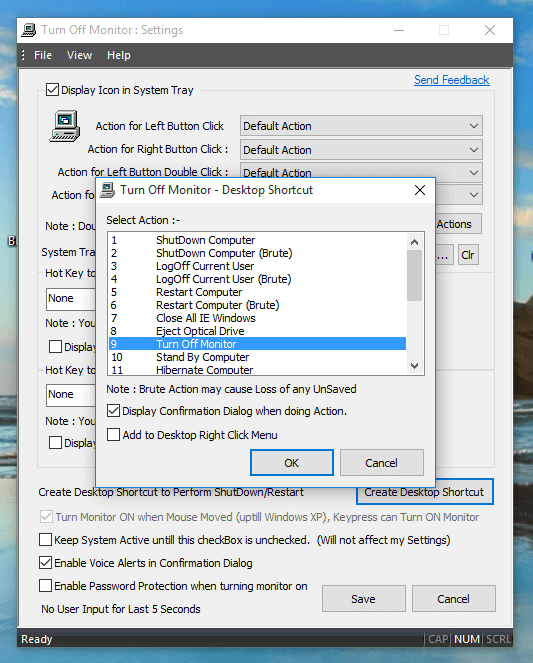Click the CAP indicator in status bar

(438, 639)
